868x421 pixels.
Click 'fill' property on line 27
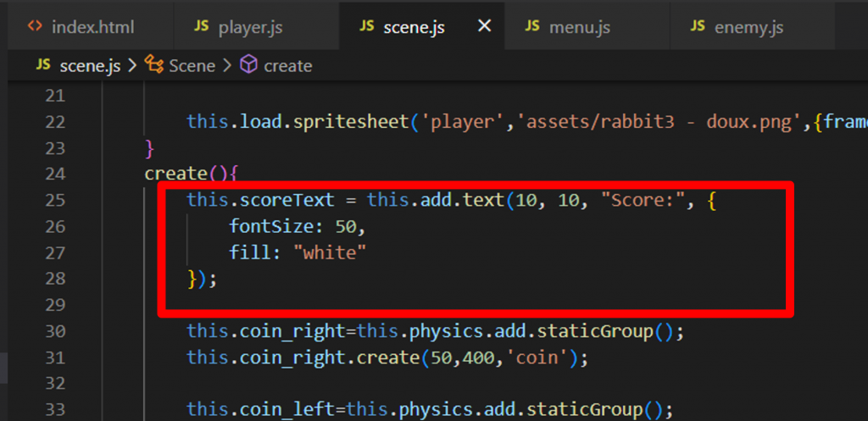coord(250,252)
